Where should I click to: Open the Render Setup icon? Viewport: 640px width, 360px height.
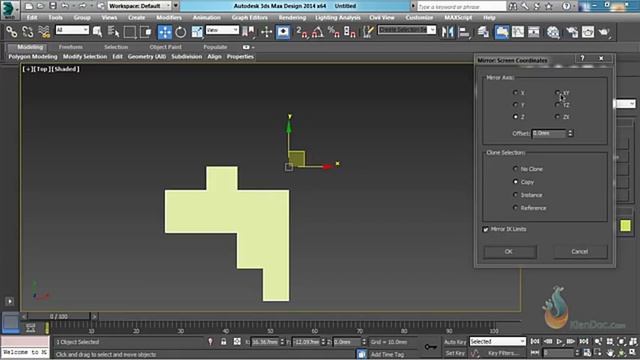[572, 32]
